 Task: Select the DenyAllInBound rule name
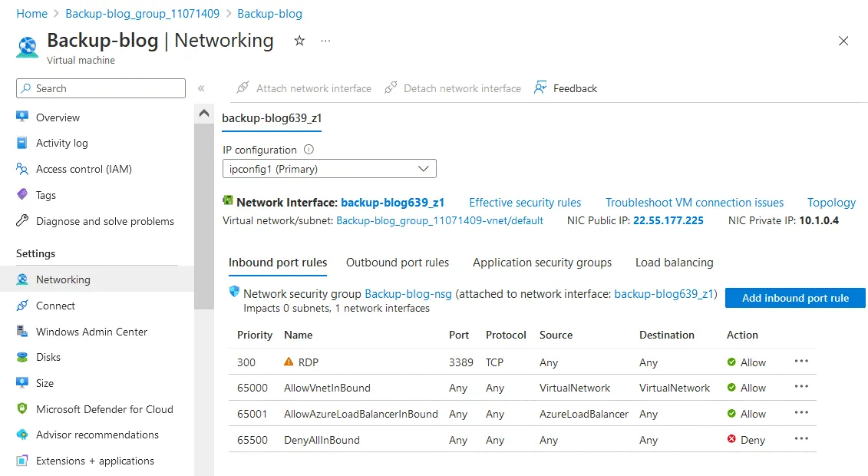[x=322, y=440]
